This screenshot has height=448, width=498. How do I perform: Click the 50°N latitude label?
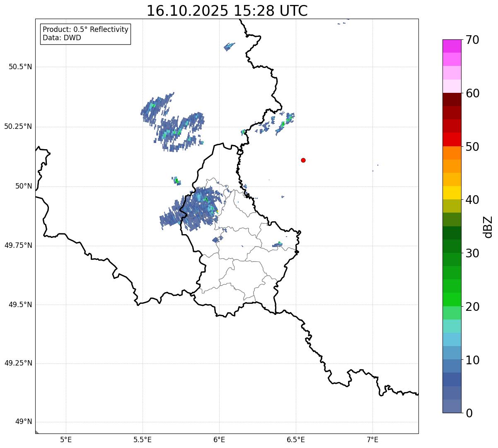point(24,186)
